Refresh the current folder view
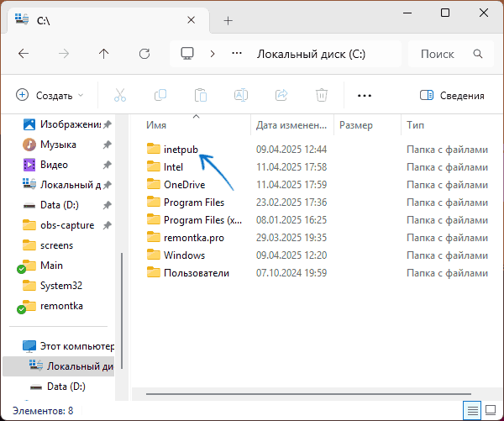This screenshot has width=504, height=421. (144, 54)
